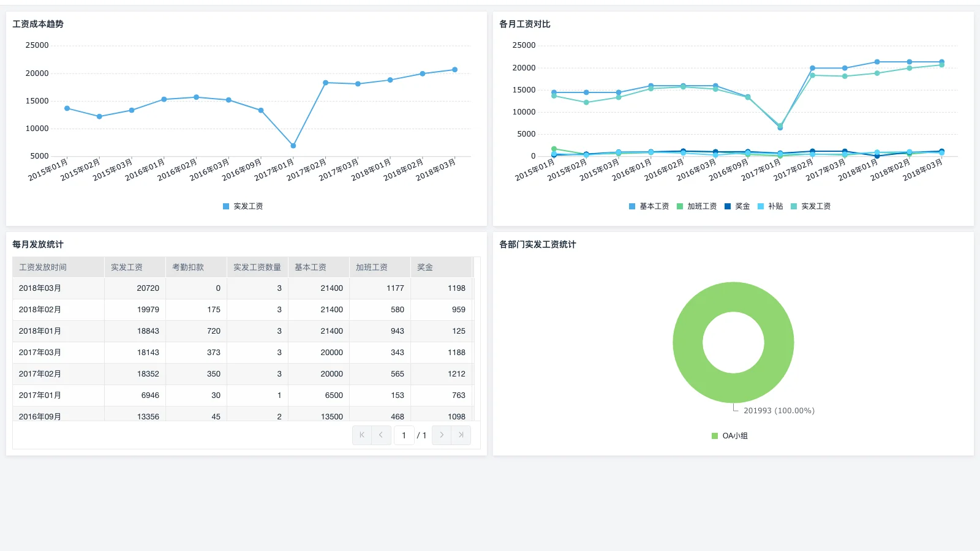The image size is (980, 551).
Task: Click the 基本工资 table column header
Action: 311,268
